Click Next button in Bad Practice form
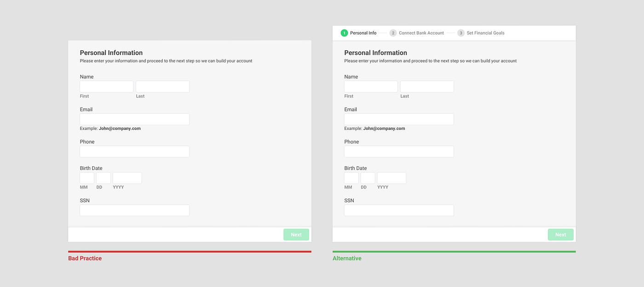Image resolution: width=644 pixels, height=287 pixels. (x=296, y=234)
